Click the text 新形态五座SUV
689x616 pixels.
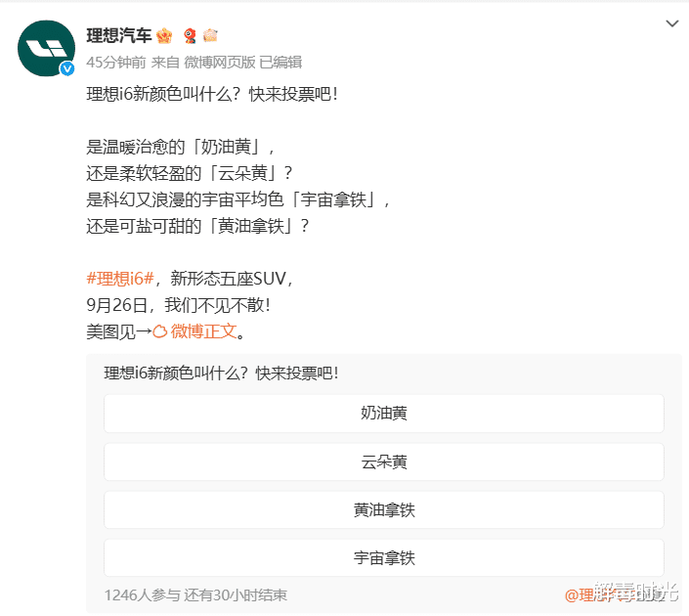(x=228, y=279)
